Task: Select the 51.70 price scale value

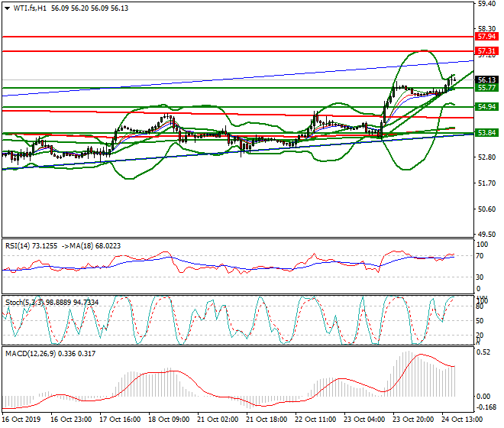Action: click(486, 183)
